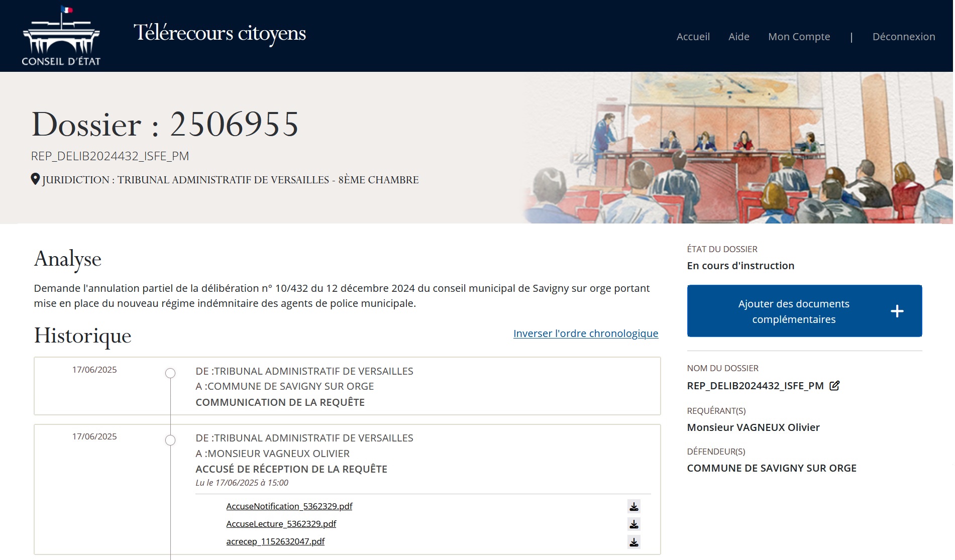The width and height of the screenshot is (955, 560).
Task: Select the Accusé de réception timeline marker
Action: [170, 440]
